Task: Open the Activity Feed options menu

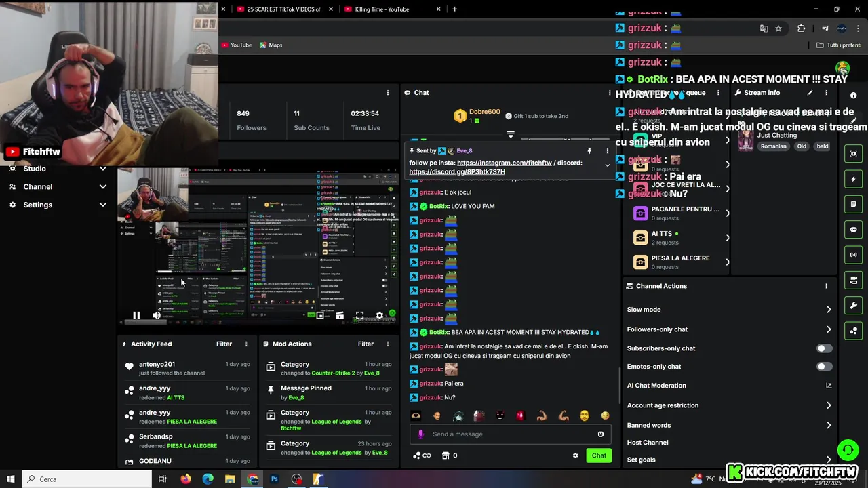Action: tap(246, 344)
